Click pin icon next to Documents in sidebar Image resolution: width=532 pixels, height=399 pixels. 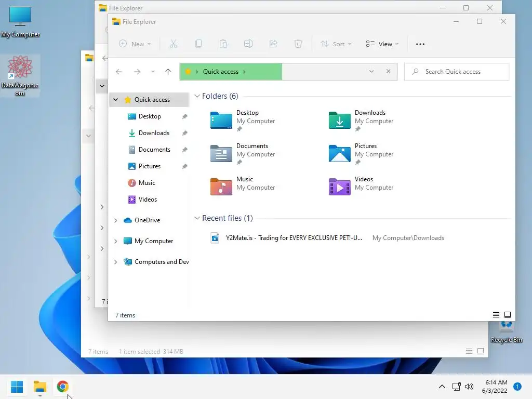184,150
